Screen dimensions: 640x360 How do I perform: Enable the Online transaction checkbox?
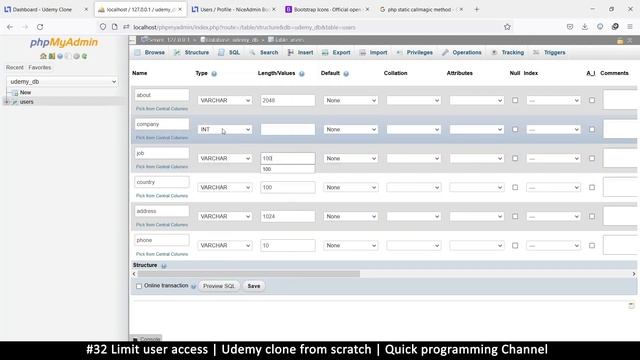tap(139, 286)
